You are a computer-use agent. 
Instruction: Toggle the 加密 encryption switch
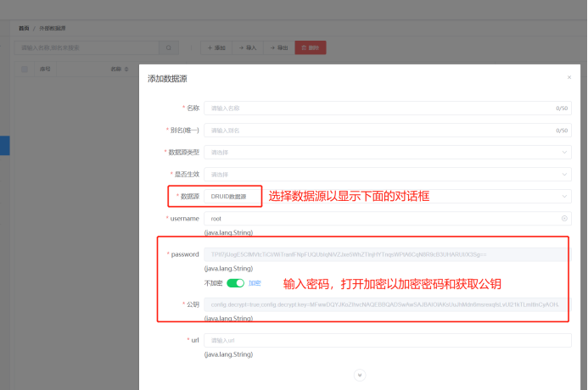pos(235,283)
